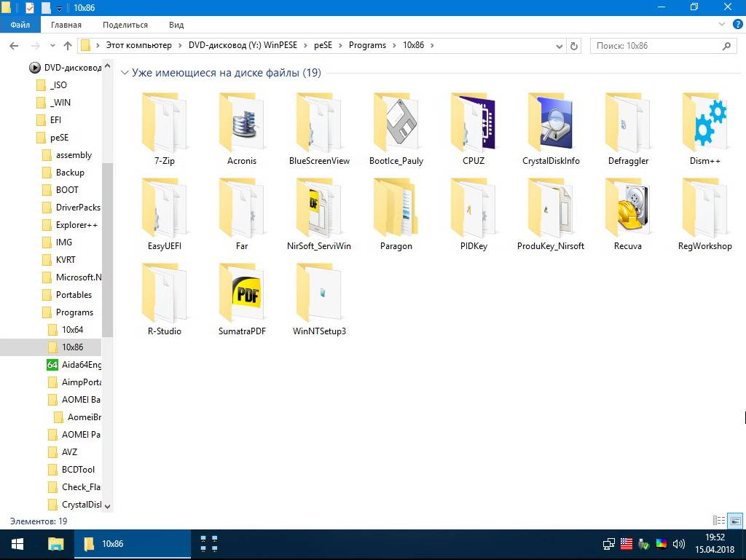Open the Файл menu
746x560 pixels.
pos(20,25)
